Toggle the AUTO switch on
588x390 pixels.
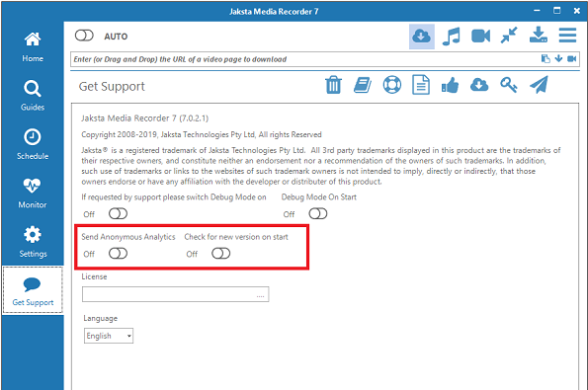84,36
